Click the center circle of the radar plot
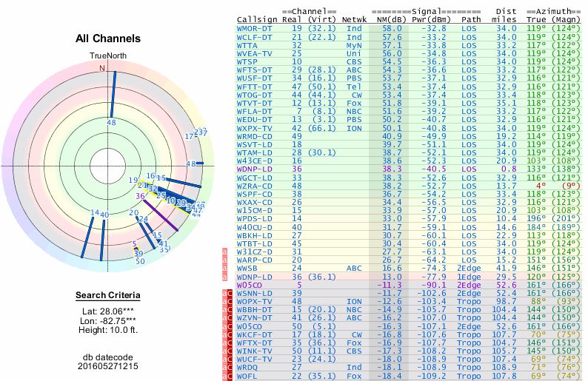Viewport: 588px width, 381px height. click(103, 166)
